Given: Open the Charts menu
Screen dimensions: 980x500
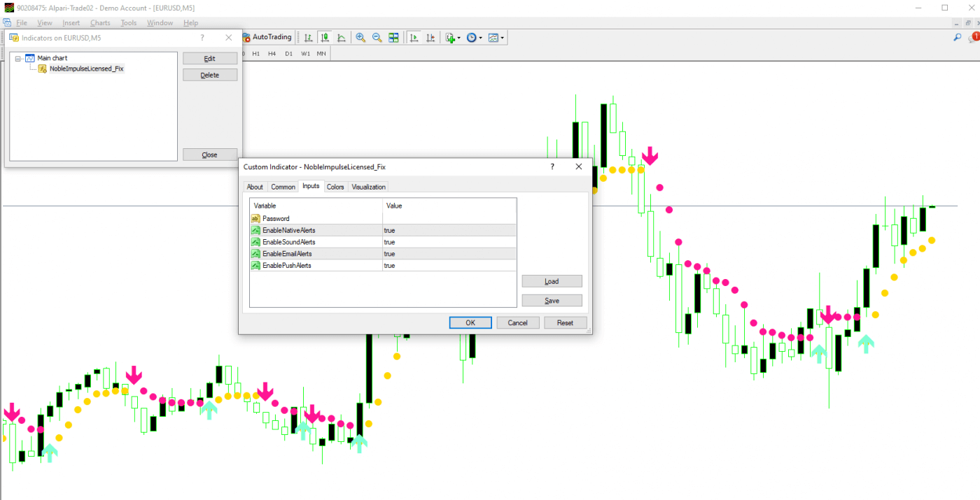Looking at the screenshot, I should (100, 22).
